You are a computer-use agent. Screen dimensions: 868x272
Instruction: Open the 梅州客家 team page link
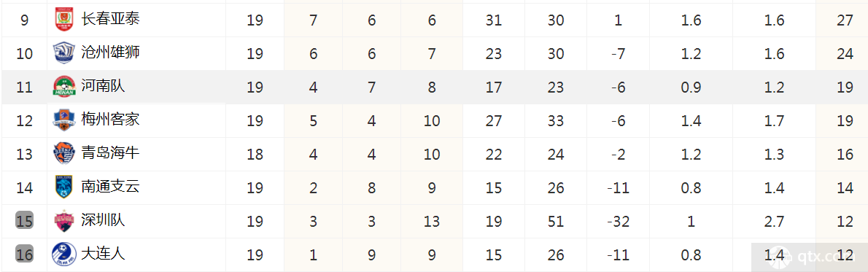point(110,119)
